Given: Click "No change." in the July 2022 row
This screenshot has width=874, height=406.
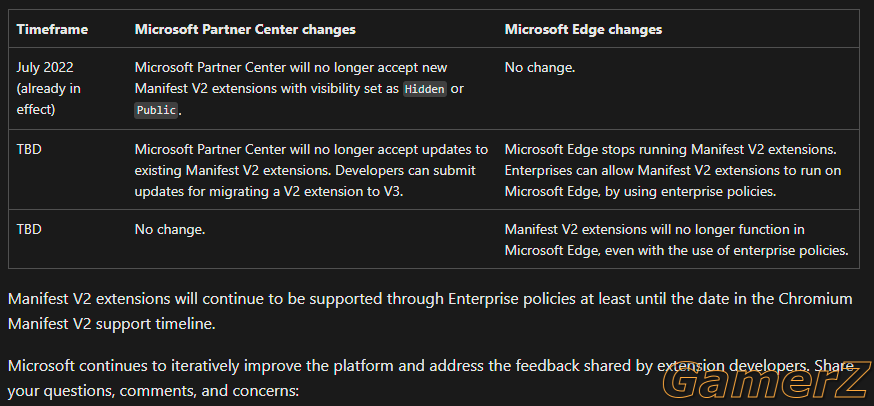Looking at the screenshot, I should pos(540,67).
